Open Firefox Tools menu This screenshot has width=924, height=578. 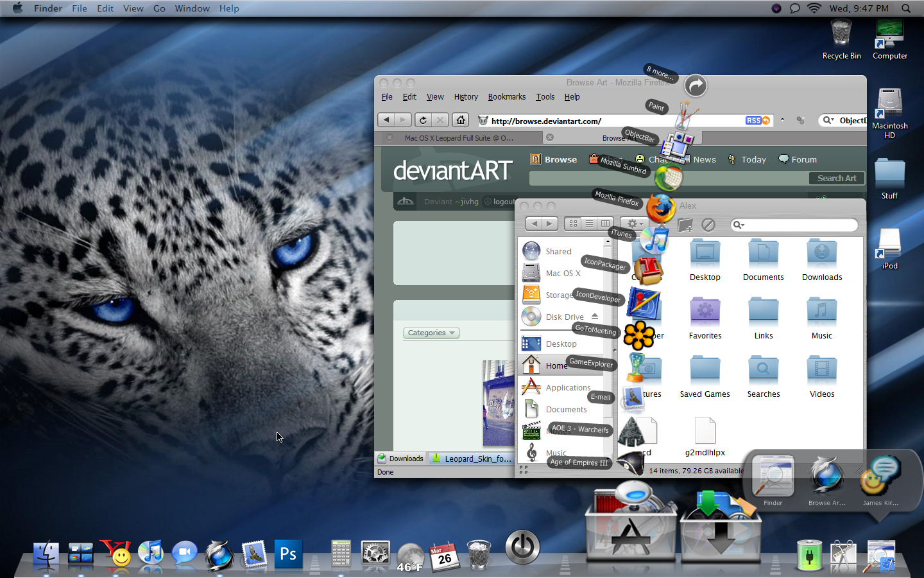click(545, 97)
